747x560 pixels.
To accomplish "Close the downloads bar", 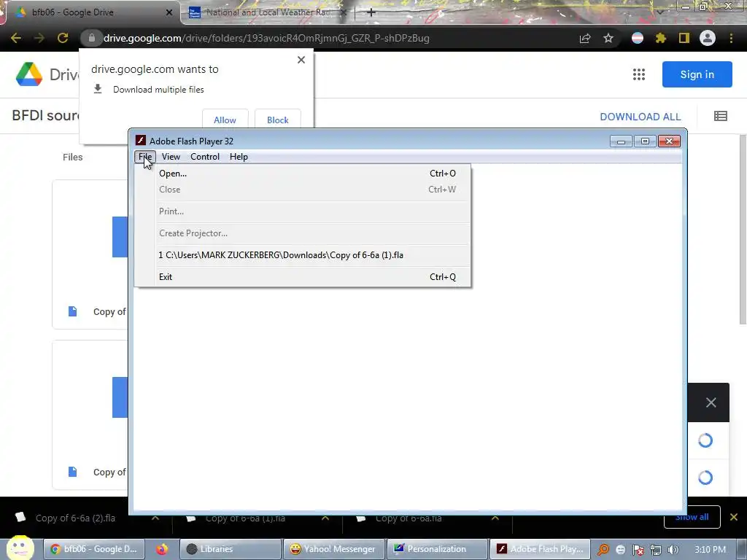I will click(x=734, y=517).
